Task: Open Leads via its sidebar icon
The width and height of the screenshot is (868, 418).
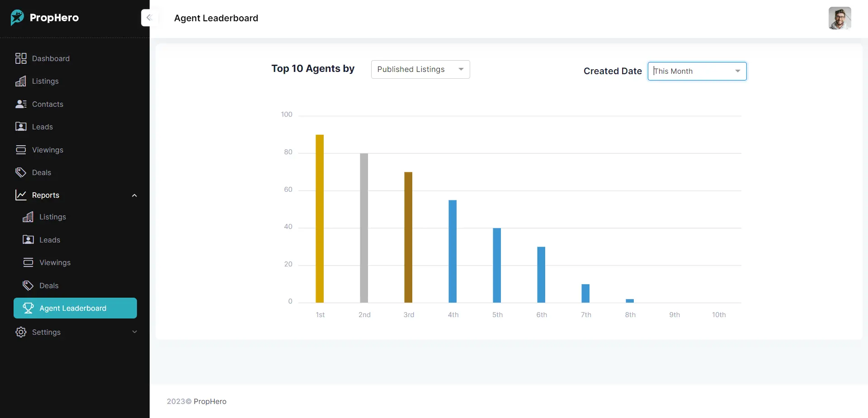Action: [x=20, y=127]
